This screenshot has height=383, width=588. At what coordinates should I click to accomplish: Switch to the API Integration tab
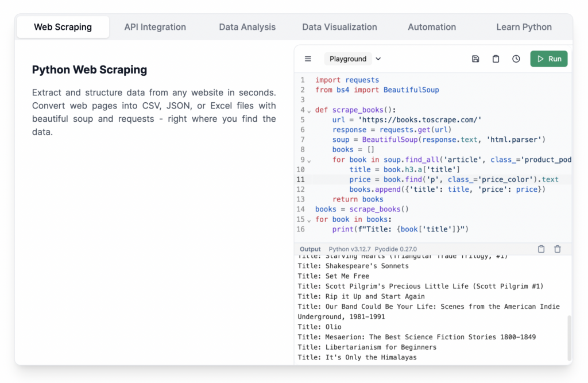155,27
